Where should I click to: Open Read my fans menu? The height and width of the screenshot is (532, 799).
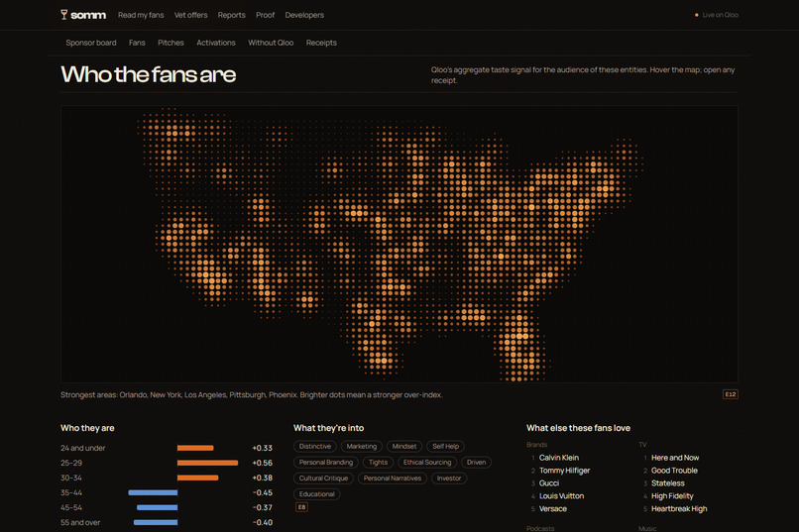point(141,15)
